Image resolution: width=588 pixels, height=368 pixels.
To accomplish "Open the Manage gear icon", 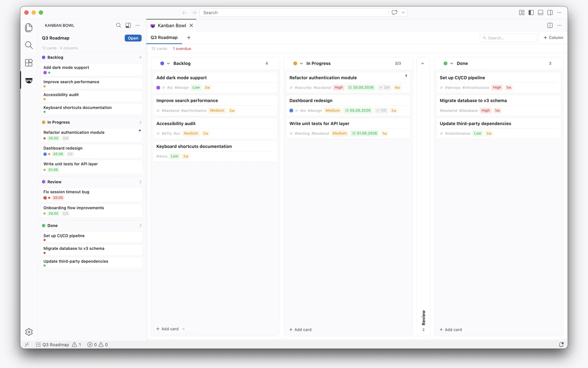I will pos(29,332).
